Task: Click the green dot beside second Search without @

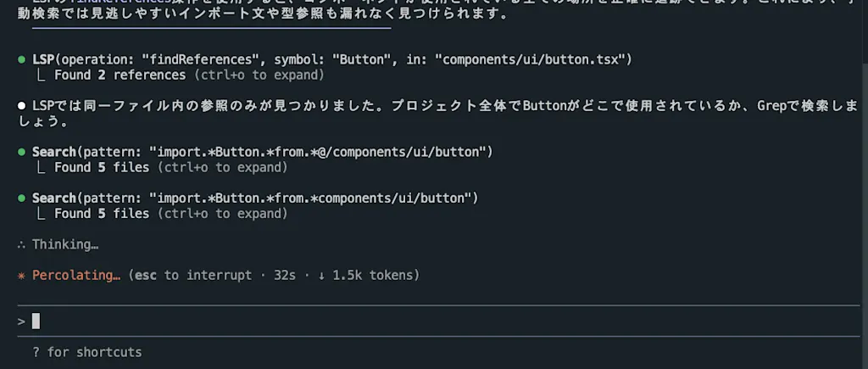Action: (21, 198)
